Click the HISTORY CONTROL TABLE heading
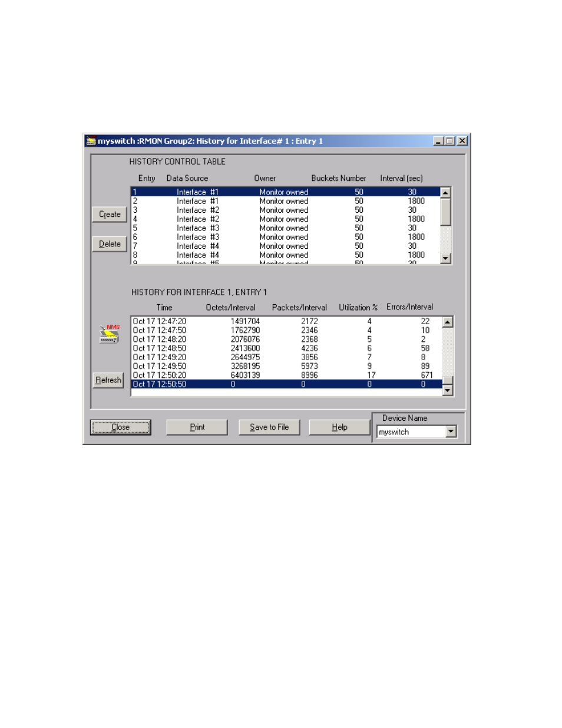The width and height of the screenshot is (562, 728). coord(177,162)
